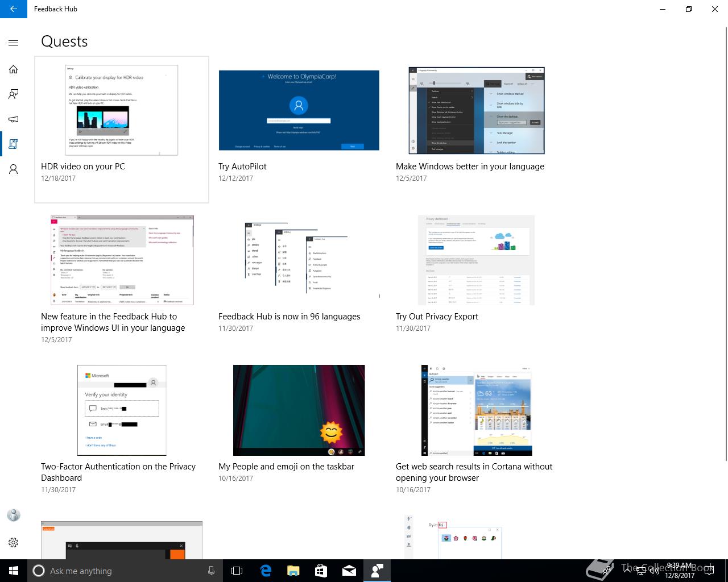Open the Feedback section icon in the sidebar

[14, 94]
